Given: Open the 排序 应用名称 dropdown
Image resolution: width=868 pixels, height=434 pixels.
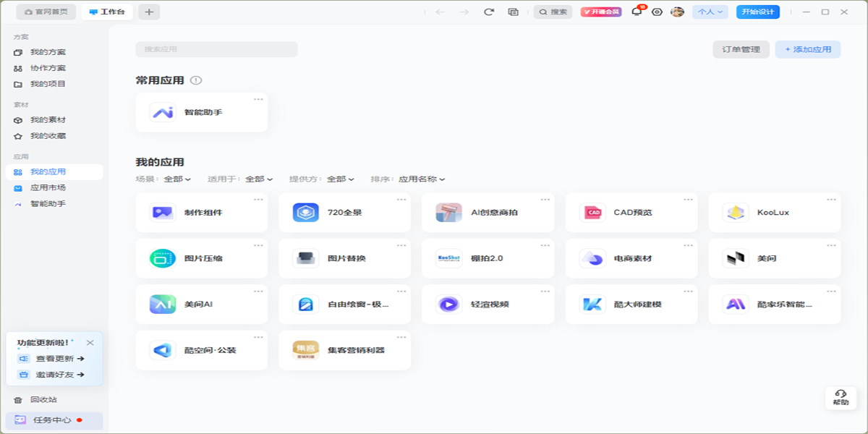Looking at the screenshot, I should click(x=422, y=179).
